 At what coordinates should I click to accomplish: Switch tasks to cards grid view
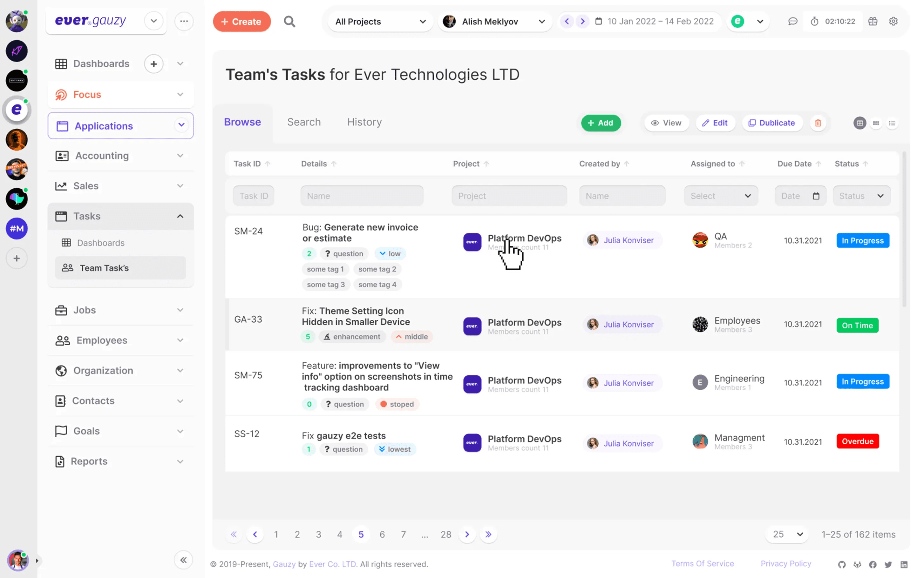(x=876, y=123)
